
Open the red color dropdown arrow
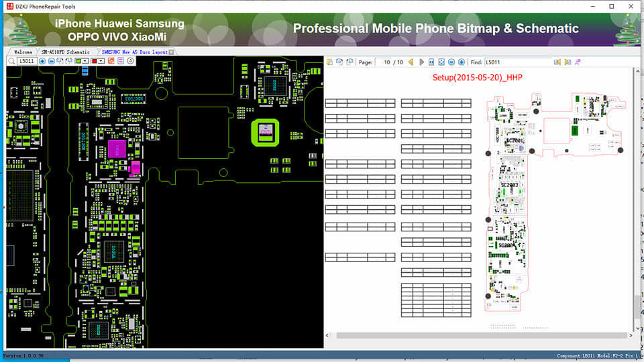(x=101, y=61)
